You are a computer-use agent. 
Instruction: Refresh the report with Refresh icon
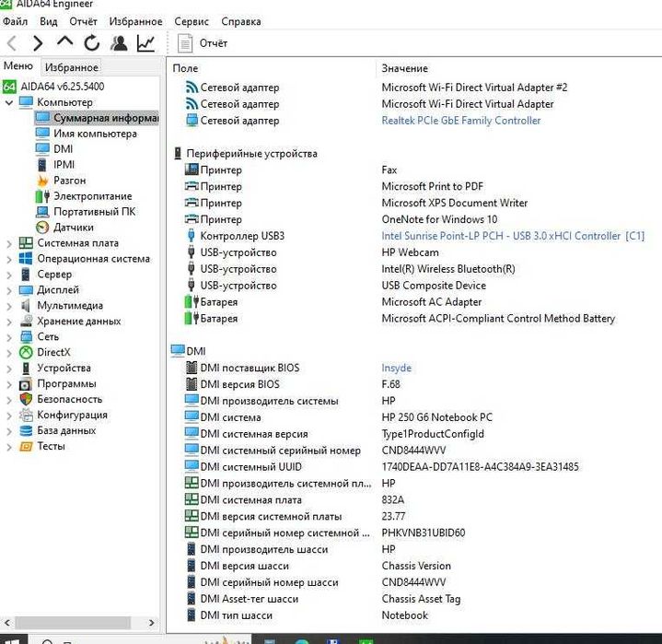(x=92, y=43)
